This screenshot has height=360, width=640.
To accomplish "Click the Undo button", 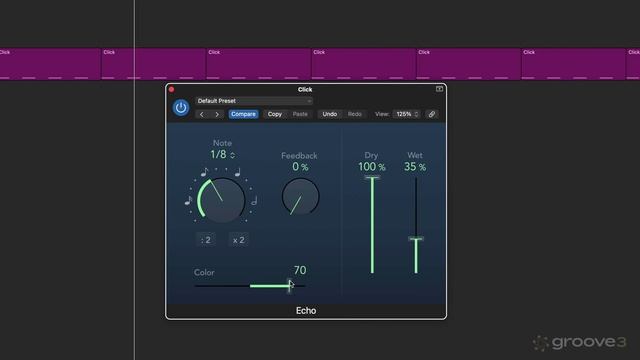I will 330,114.
